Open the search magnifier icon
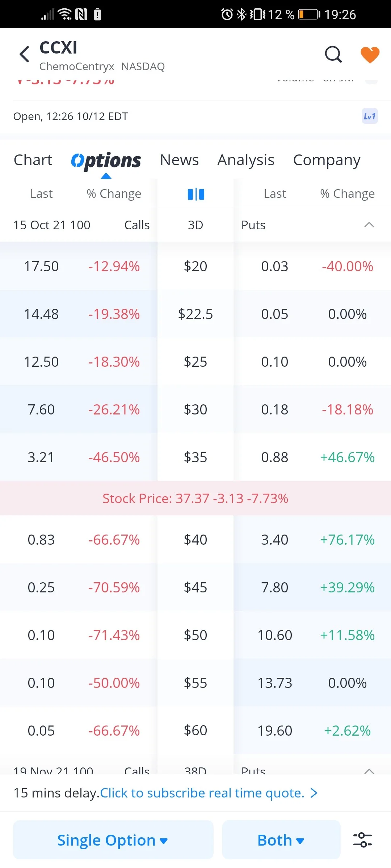This screenshot has height=868, width=391. 333,55
